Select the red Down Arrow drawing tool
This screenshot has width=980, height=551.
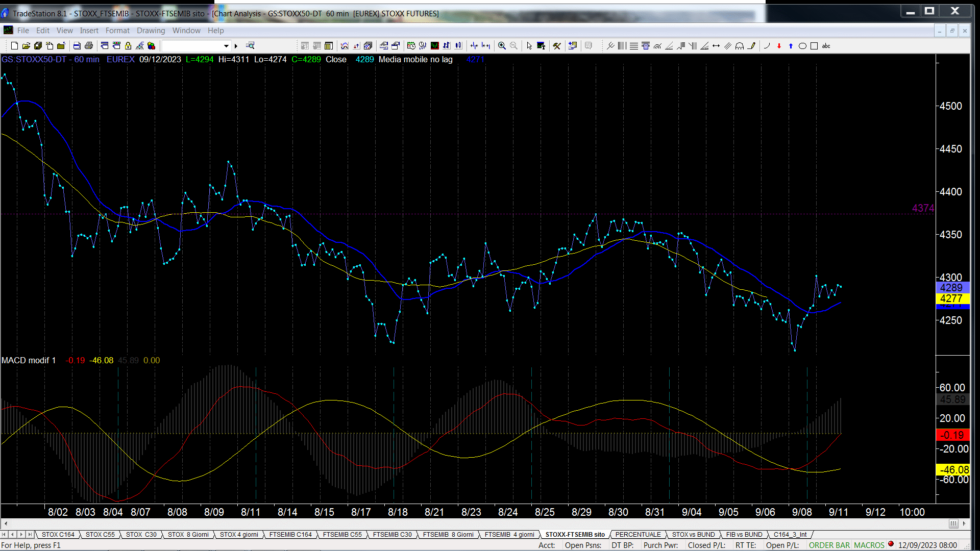click(779, 46)
